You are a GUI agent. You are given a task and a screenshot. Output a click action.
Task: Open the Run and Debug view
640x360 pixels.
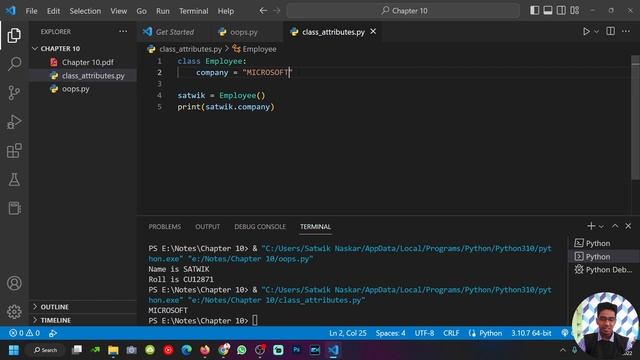point(14,122)
